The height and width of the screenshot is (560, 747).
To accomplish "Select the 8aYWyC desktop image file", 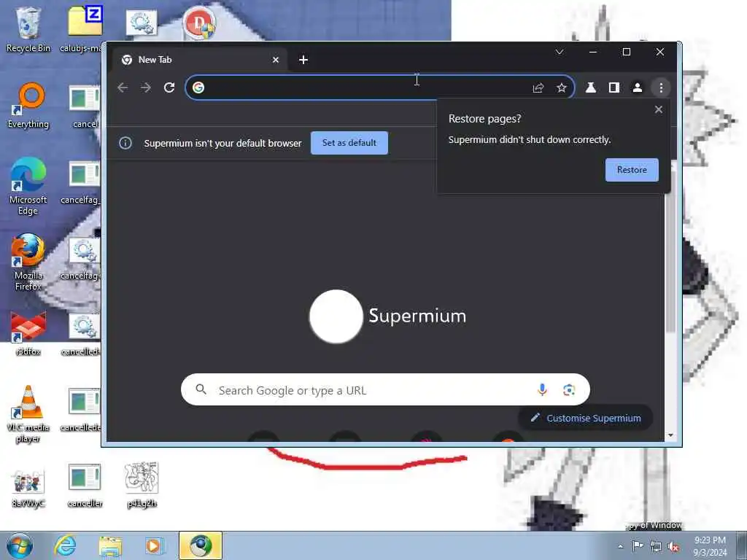I will click(x=28, y=488).
